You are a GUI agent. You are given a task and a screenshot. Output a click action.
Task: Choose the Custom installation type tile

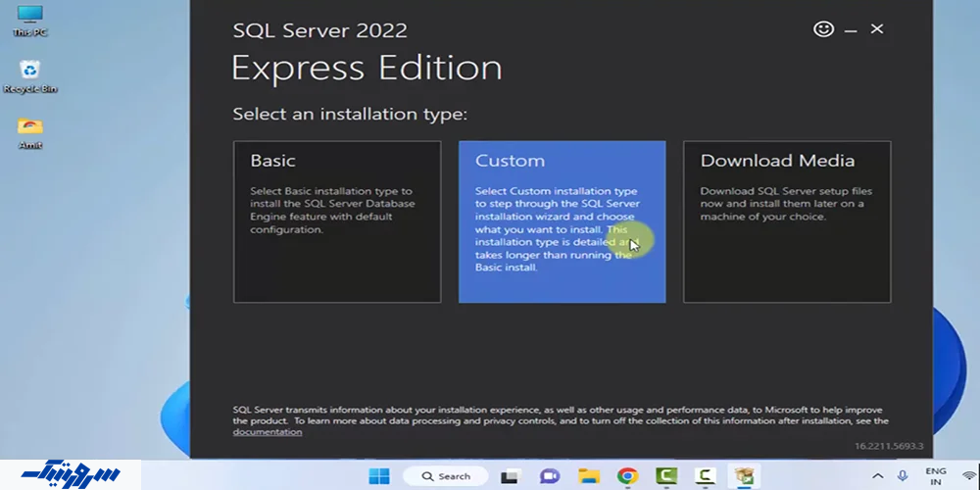click(x=562, y=221)
